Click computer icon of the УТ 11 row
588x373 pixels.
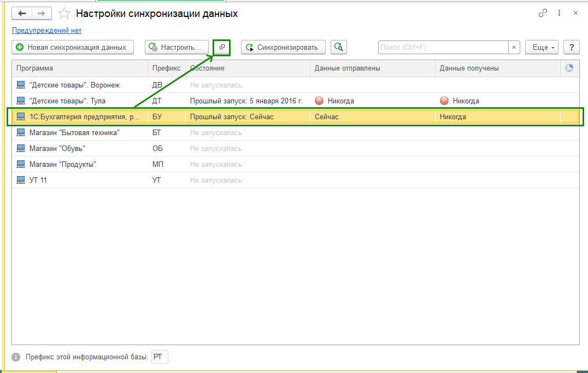tap(21, 180)
